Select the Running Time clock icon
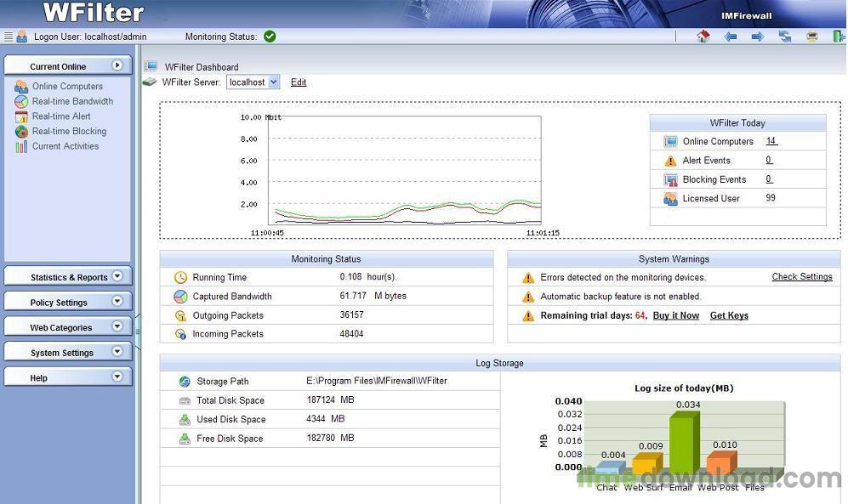The width and height of the screenshot is (848, 504). (180, 278)
